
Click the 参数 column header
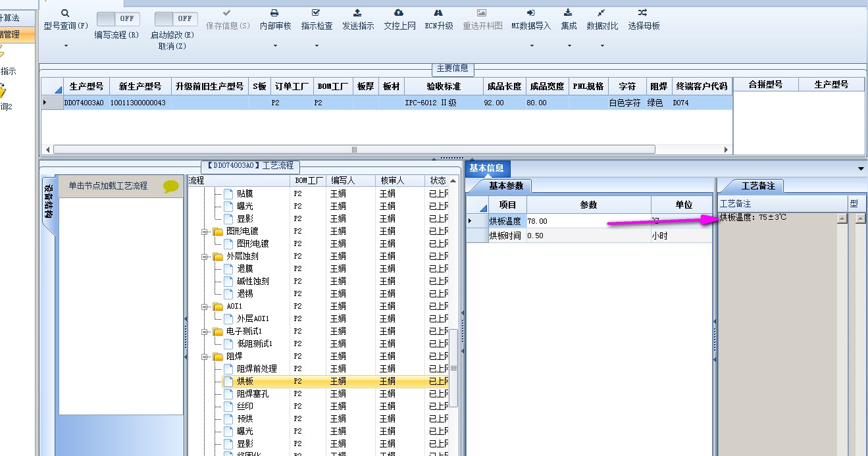click(588, 205)
